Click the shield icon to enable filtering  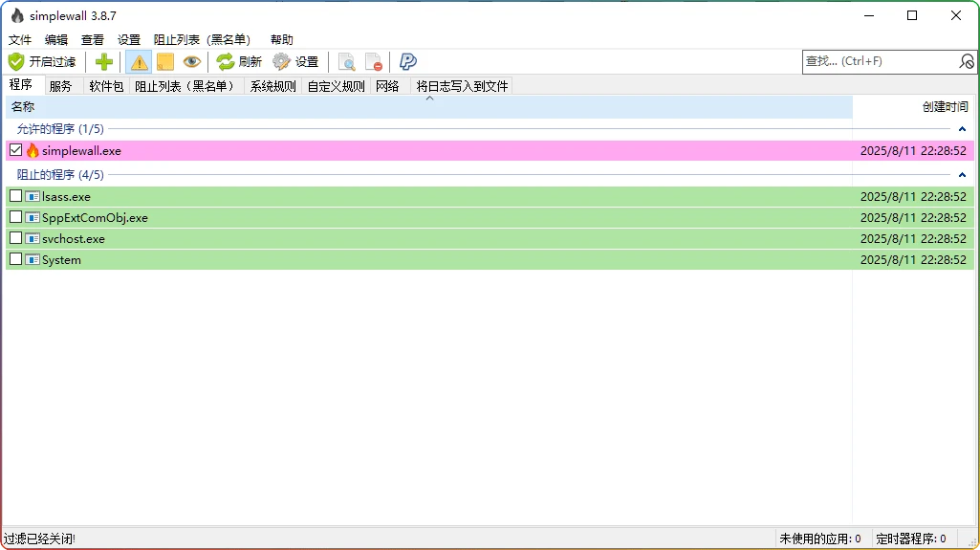(x=16, y=61)
